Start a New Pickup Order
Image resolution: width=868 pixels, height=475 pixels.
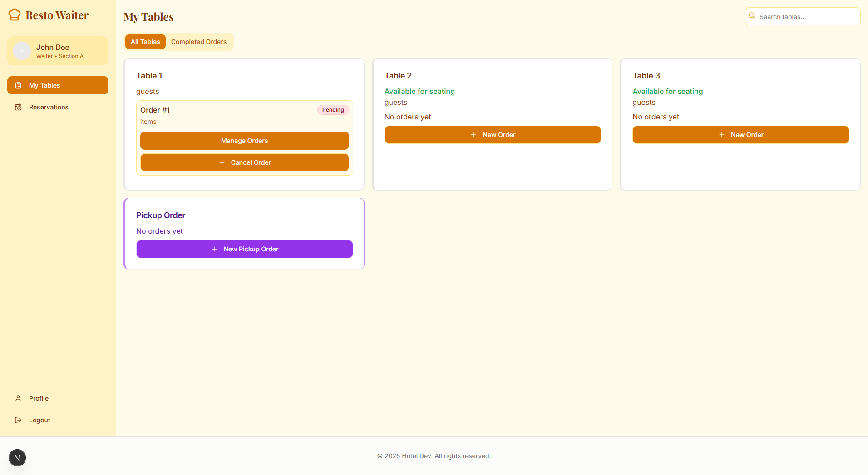pyautogui.click(x=244, y=249)
